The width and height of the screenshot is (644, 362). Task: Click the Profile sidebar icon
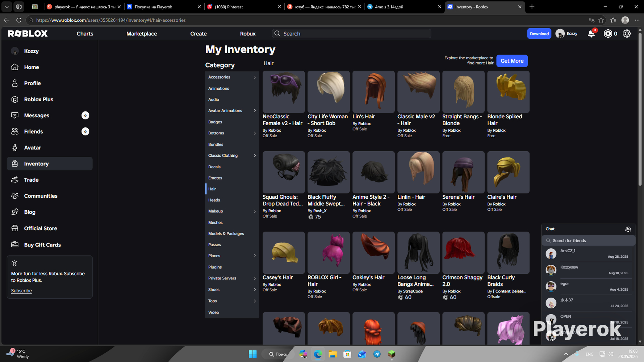(15, 83)
